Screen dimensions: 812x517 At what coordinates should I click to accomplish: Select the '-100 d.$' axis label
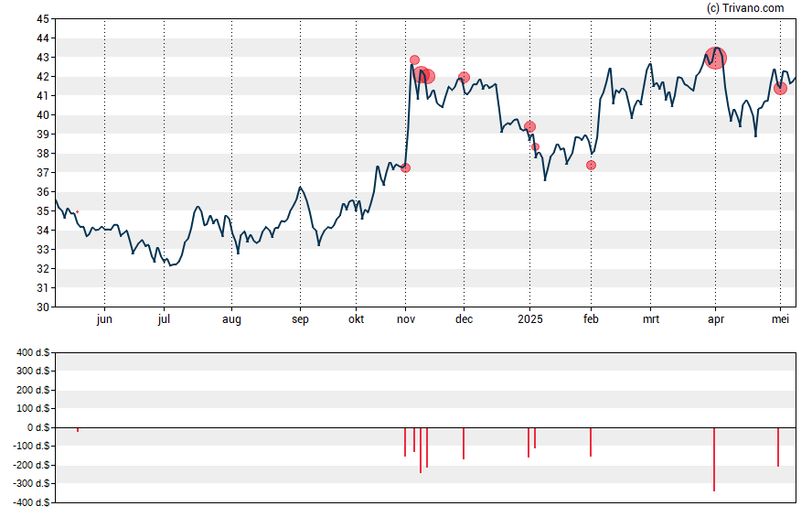coord(31,446)
